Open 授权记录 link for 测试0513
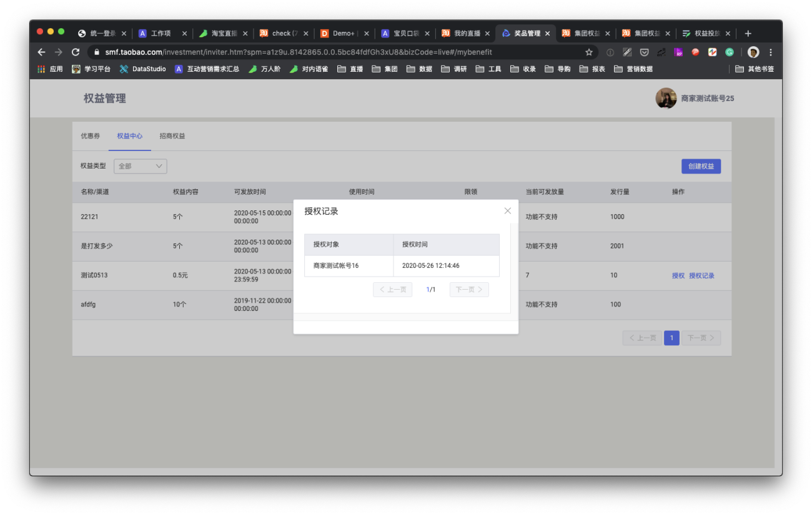This screenshot has width=812, height=515. [x=701, y=275]
